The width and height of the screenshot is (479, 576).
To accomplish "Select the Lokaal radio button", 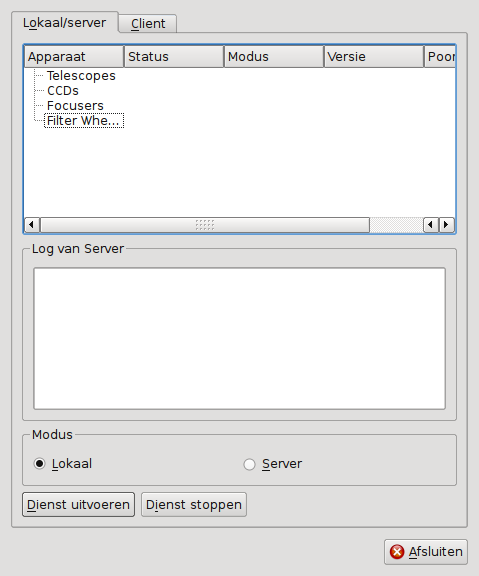I will (39, 464).
